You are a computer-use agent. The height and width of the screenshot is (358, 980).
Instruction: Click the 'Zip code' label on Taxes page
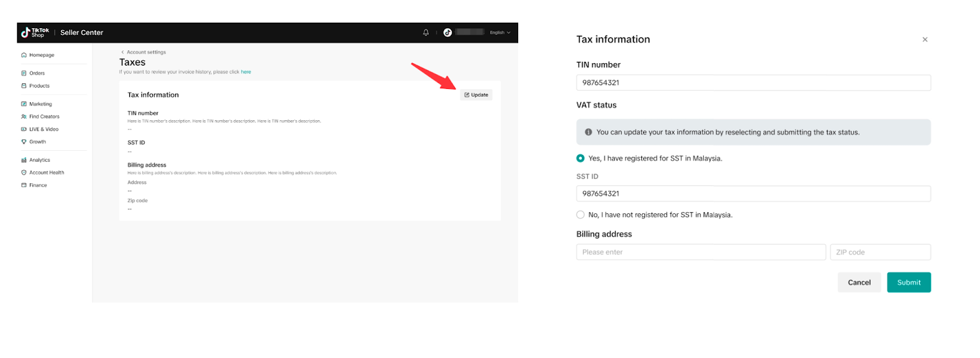(x=137, y=200)
